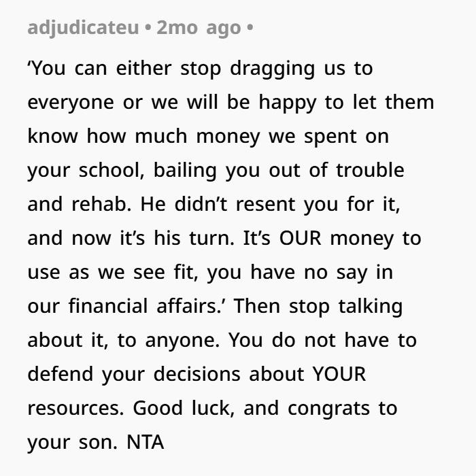Click the word 'resources.' in the comment
The image size is (476, 476).
coord(75,408)
